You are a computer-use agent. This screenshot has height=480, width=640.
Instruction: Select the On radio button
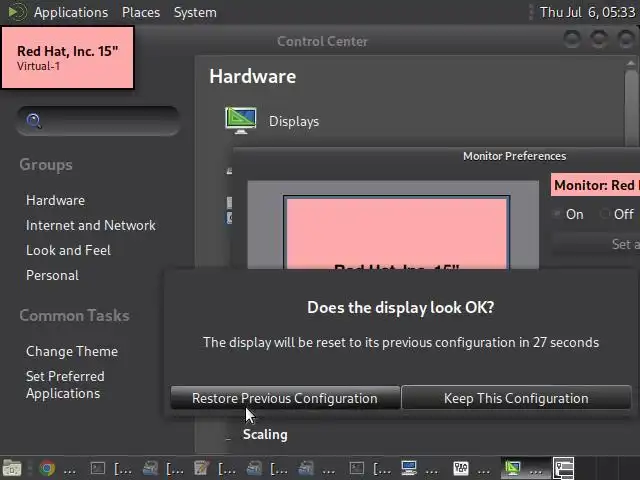[x=557, y=214]
